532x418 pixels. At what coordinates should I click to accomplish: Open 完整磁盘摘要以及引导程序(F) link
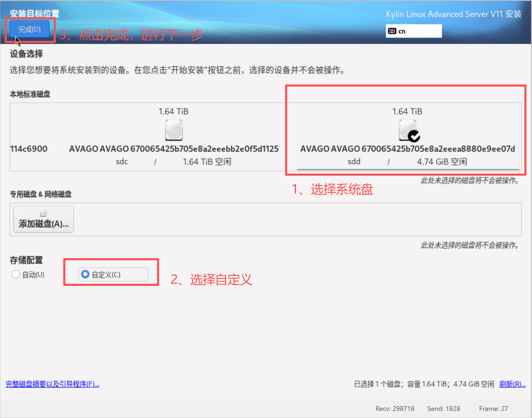click(52, 384)
